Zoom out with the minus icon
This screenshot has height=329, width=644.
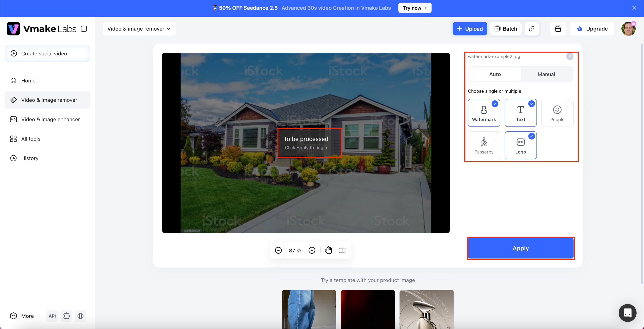[278, 250]
